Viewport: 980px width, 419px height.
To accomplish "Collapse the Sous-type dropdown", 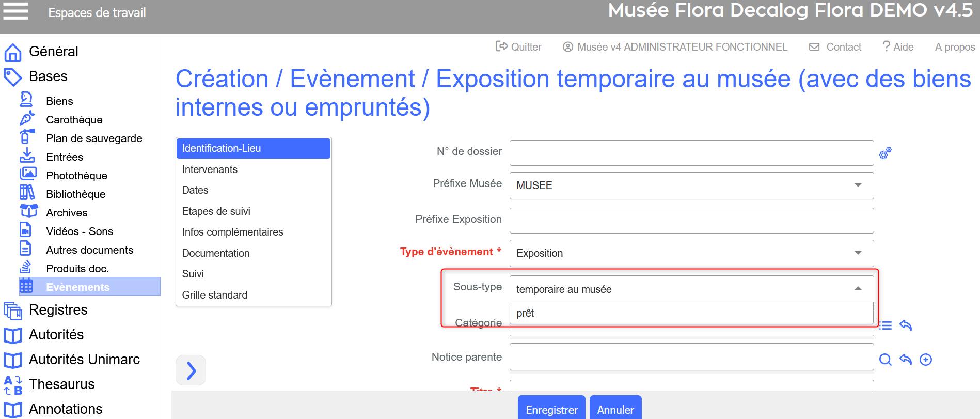I will click(858, 289).
